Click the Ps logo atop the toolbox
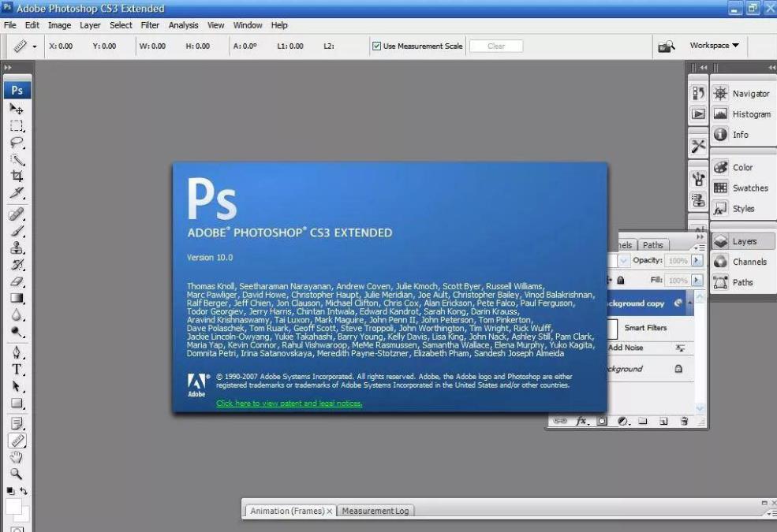Viewport: 777px width, 532px height. [x=17, y=90]
